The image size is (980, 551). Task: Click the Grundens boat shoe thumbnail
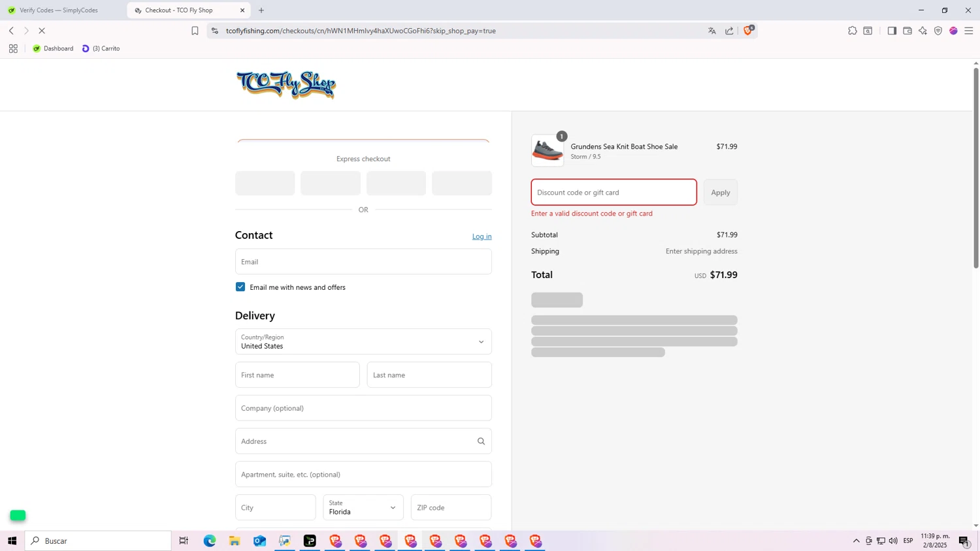(x=547, y=151)
